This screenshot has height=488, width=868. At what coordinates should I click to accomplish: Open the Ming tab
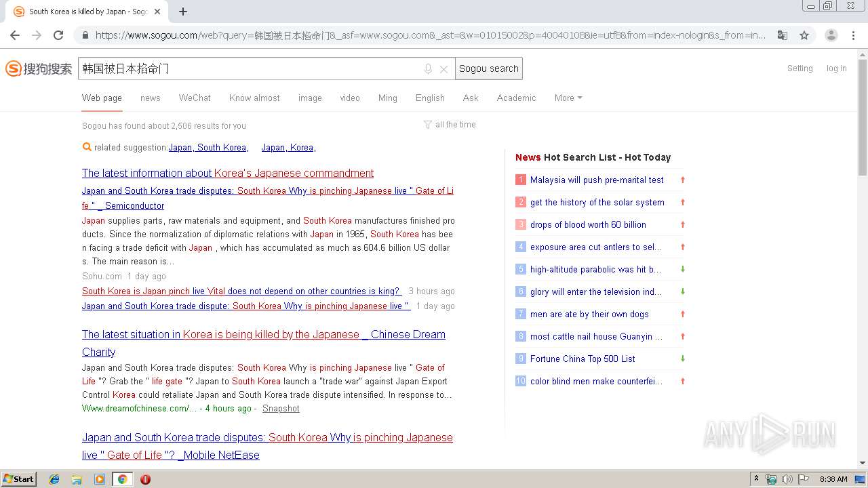pyautogui.click(x=388, y=98)
